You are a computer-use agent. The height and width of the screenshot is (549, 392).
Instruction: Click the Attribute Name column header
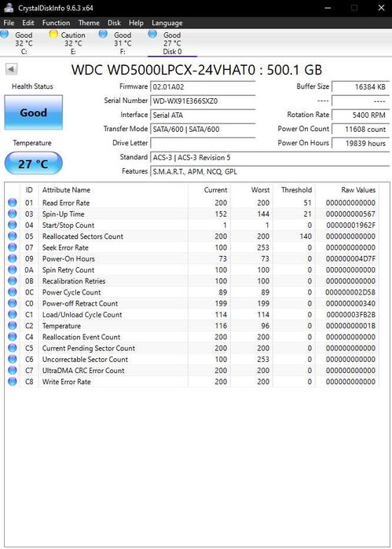pyautogui.click(x=113, y=190)
